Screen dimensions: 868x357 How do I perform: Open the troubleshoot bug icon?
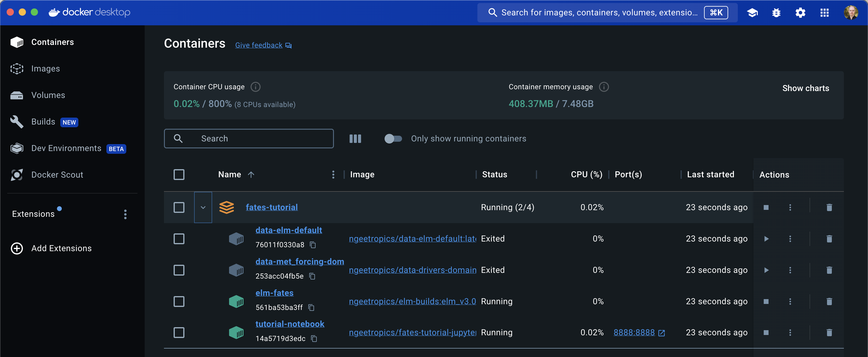tap(776, 13)
